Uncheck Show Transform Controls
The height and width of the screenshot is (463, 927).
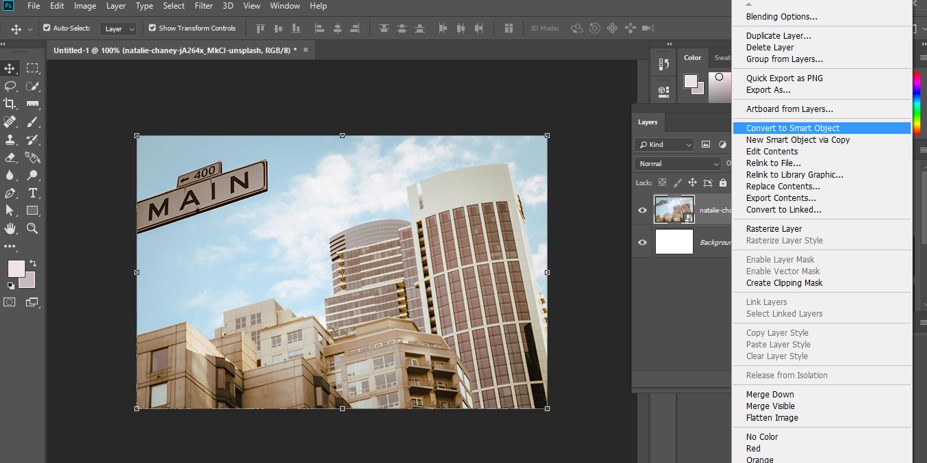tap(152, 28)
